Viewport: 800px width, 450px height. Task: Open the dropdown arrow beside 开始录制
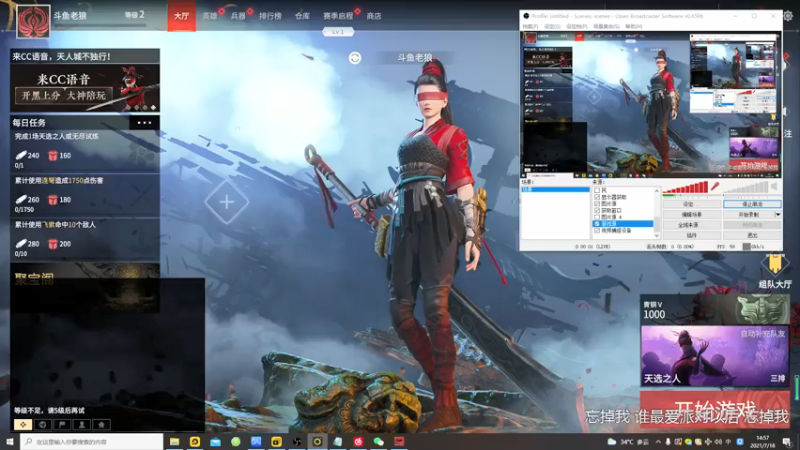click(x=778, y=215)
